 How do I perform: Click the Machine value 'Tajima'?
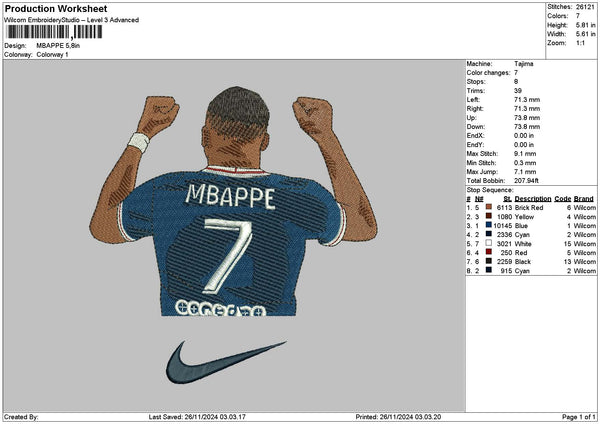click(x=523, y=64)
